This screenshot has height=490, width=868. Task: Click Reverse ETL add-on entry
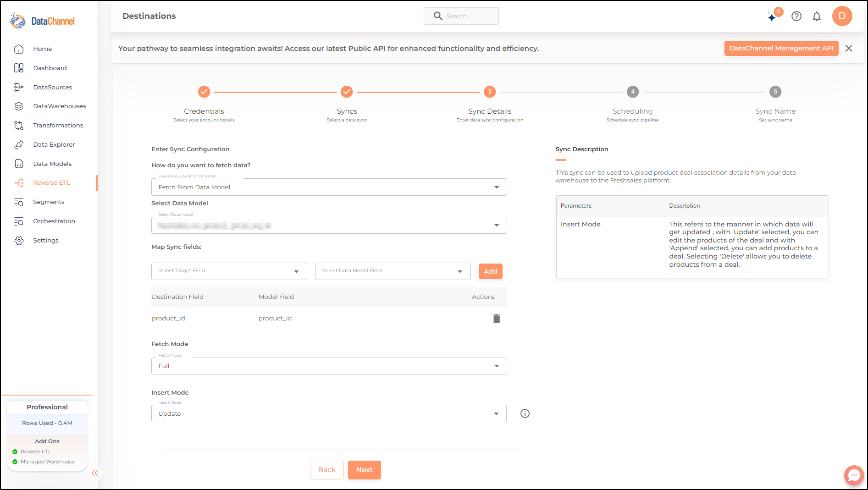coord(32,451)
